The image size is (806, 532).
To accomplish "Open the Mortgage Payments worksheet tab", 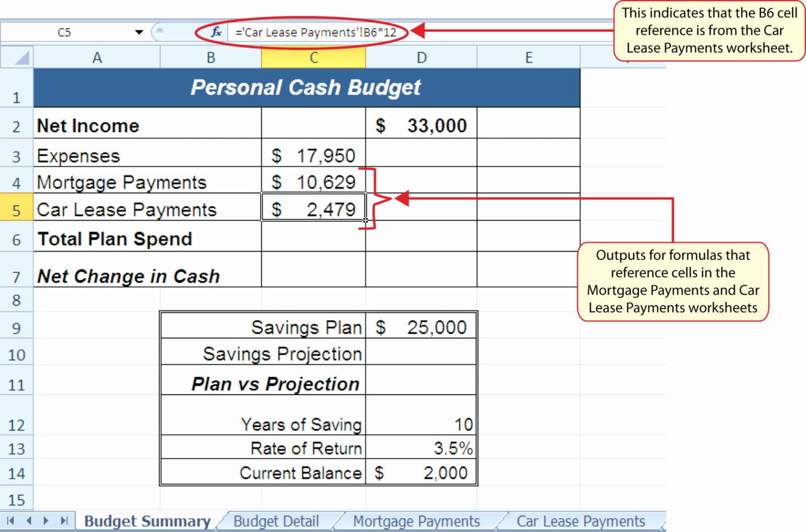I will (x=417, y=521).
